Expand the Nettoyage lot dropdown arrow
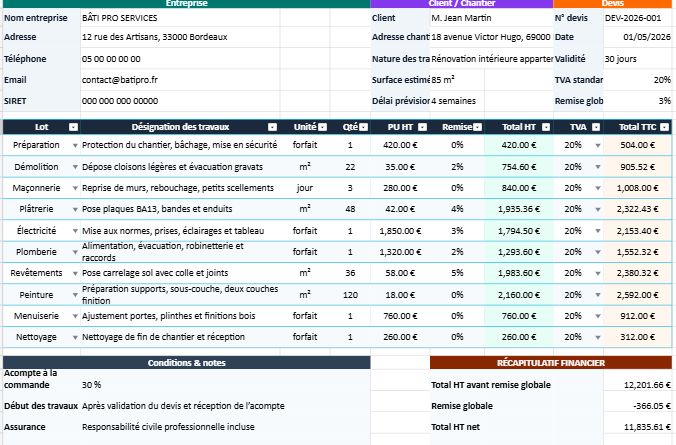The image size is (676, 445). pyautogui.click(x=75, y=337)
